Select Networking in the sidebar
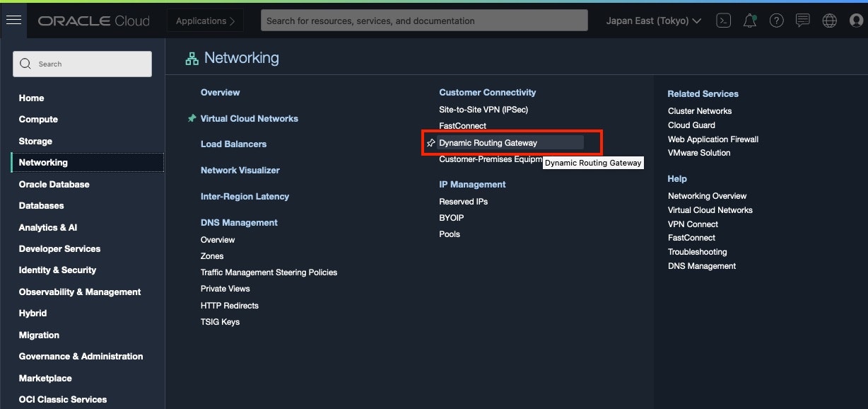Image resolution: width=868 pixels, height=409 pixels. point(88,163)
